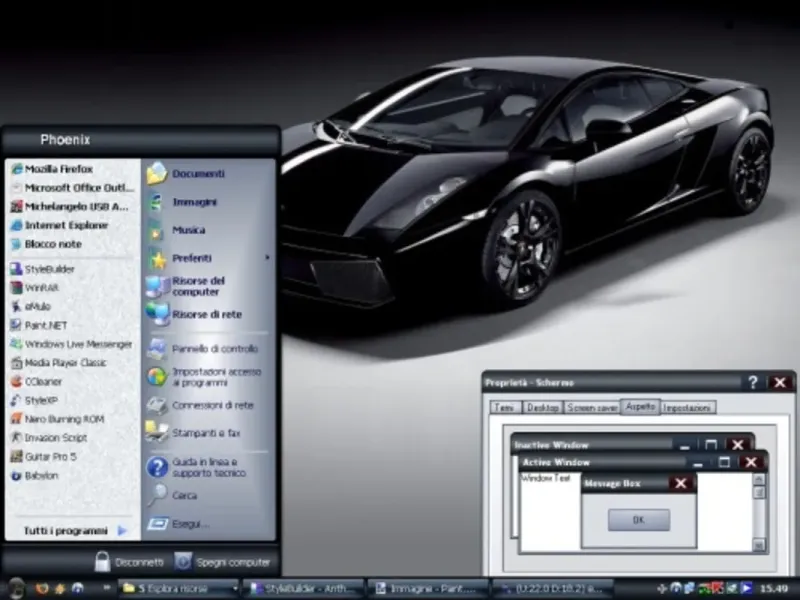Image resolution: width=800 pixels, height=600 pixels.
Task: Launch Mozilla Firefox from Start menu
Action: point(58,169)
